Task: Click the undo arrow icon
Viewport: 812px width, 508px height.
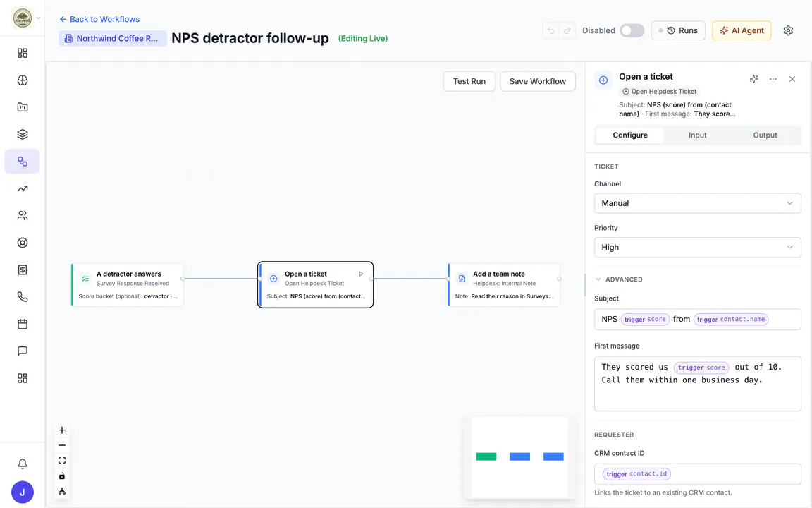Action: 551,30
